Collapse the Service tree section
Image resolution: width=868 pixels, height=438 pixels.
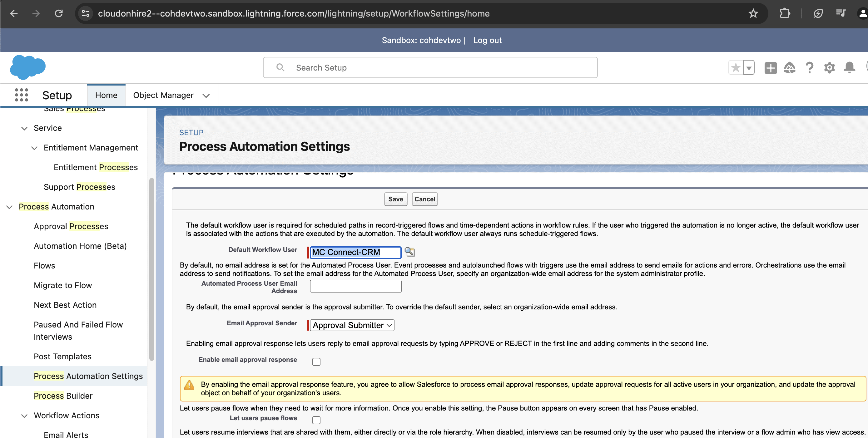pyautogui.click(x=24, y=128)
